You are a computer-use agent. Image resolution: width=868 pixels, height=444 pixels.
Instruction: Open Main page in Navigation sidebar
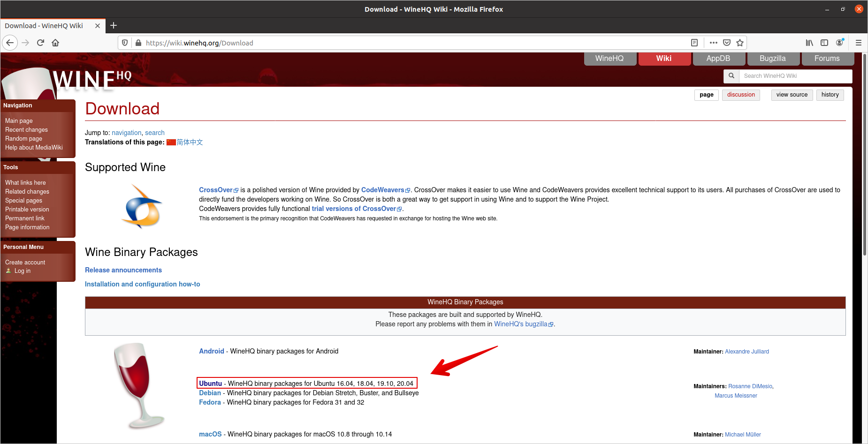tap(19, 121)
